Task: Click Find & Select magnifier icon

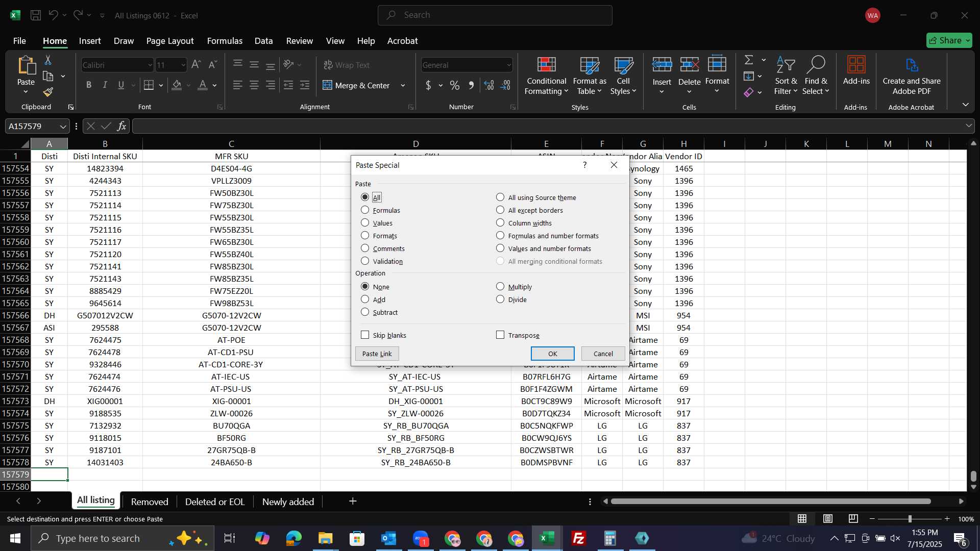Action: click(815, 77)
